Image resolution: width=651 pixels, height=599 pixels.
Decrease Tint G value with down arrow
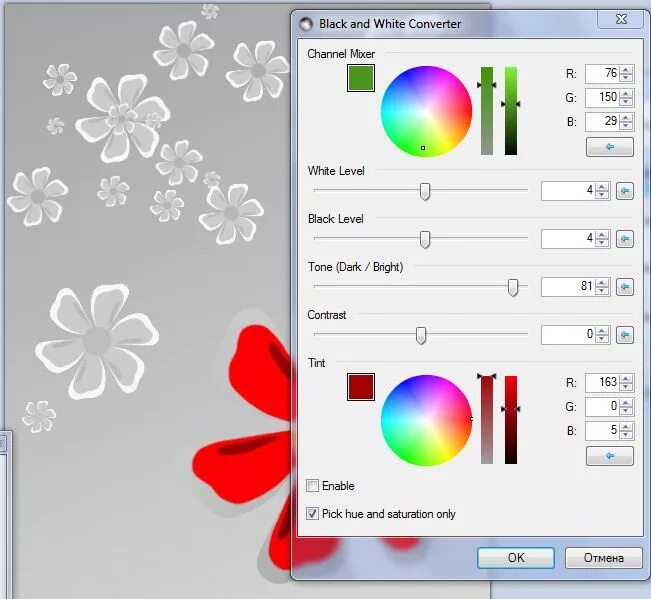(x=626, y=411)
